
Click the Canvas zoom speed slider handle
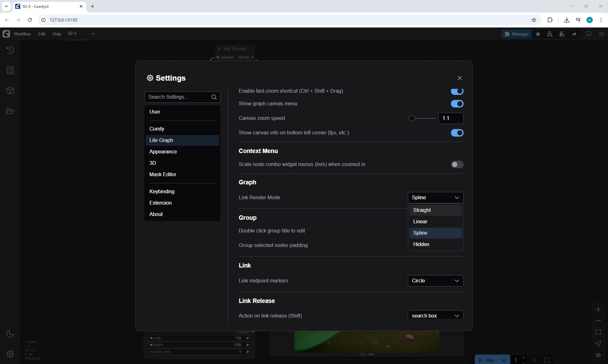[412, 118]
